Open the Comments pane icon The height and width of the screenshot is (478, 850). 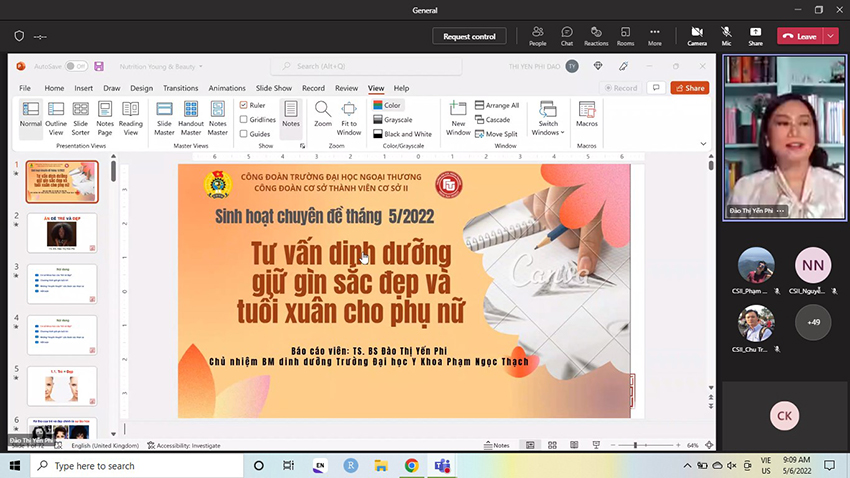tap(656, 88)
